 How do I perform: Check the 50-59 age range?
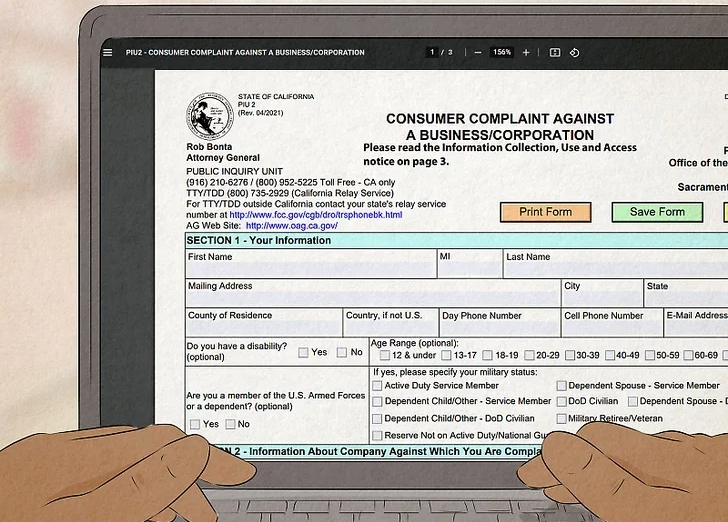pyautogui.click(x=650, y=355)
